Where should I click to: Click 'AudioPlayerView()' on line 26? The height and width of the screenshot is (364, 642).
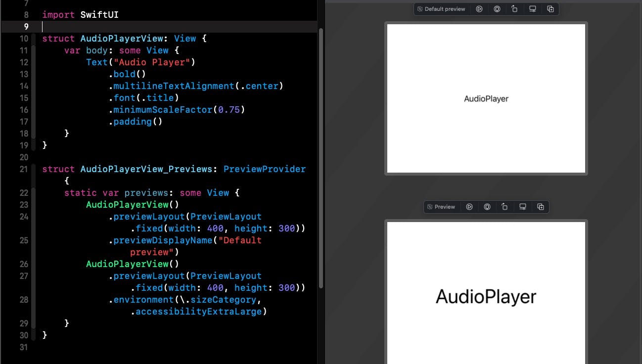click(x=133, y=264)
